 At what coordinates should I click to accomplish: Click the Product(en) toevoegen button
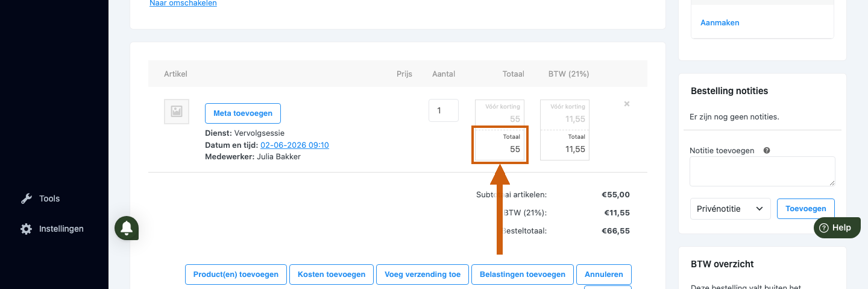pyautogui.click(x=236, y=275)
